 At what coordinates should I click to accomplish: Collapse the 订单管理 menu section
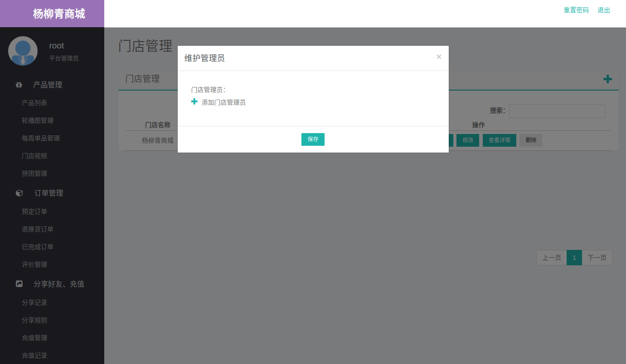49,193
